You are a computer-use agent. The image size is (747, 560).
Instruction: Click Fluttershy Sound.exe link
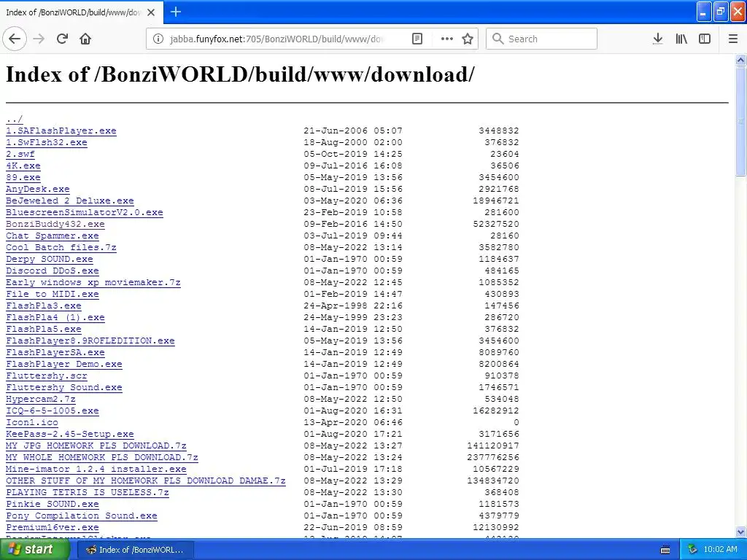click(64, 387)
